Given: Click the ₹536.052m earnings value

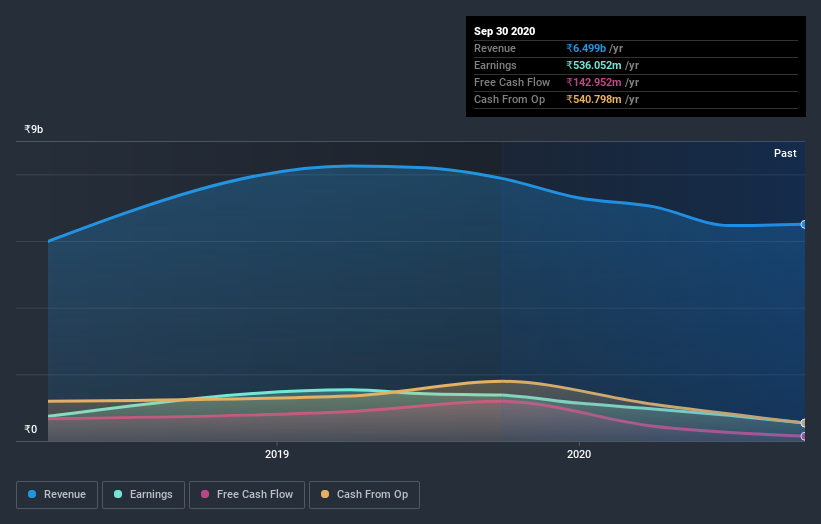Looking at the screenshot, I should coord(594,65).
